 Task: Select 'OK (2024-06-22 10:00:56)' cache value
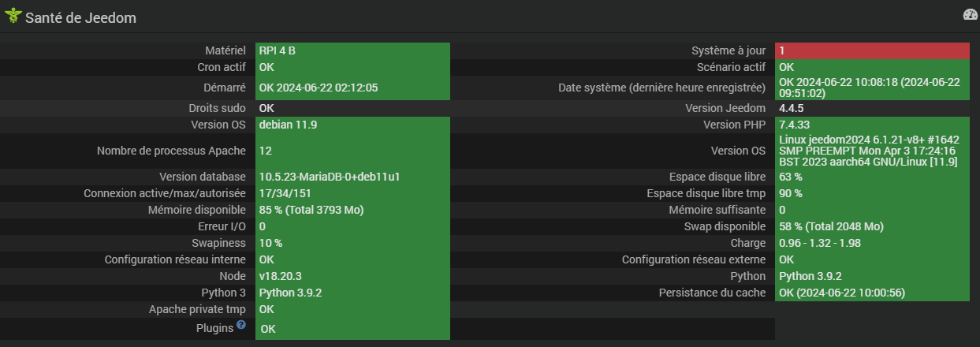841,293
